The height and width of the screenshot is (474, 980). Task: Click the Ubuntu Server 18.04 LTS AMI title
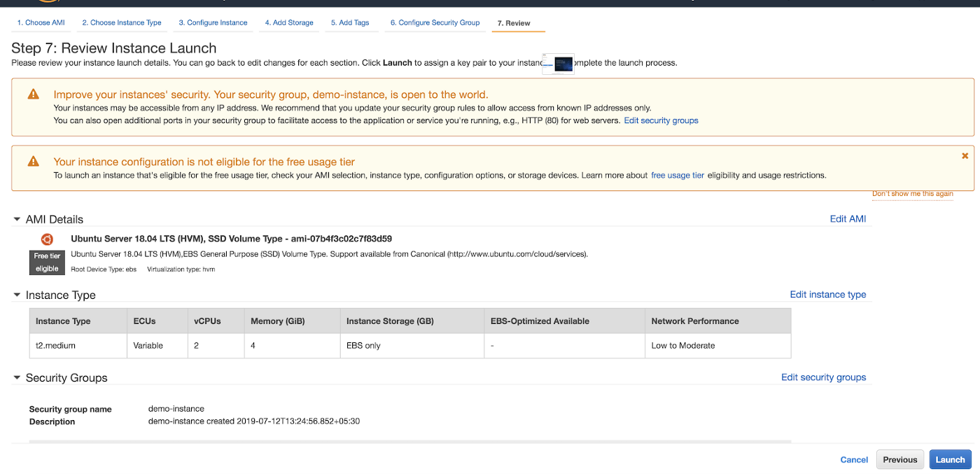pos(232,238)
